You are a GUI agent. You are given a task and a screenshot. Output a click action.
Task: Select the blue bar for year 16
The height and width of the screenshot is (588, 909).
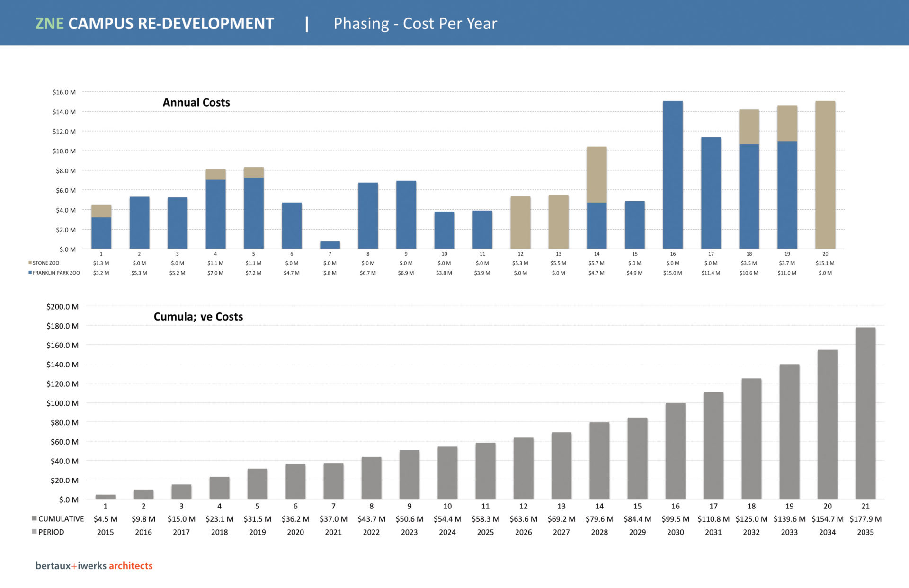[x=673, y=175]
